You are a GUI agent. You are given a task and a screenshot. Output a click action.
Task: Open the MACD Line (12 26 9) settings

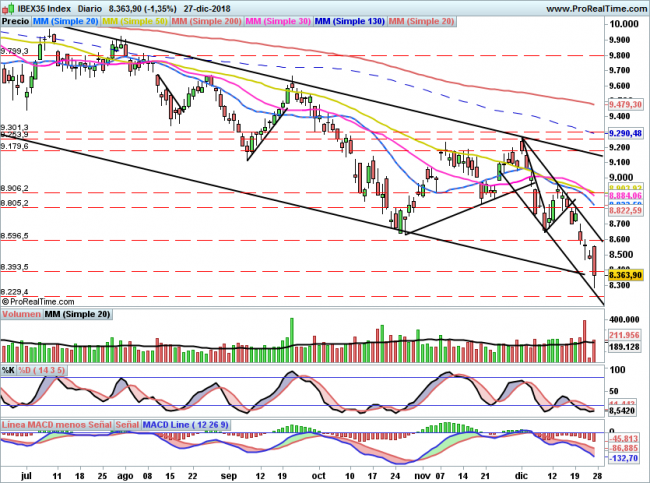[x=186, y=425]
